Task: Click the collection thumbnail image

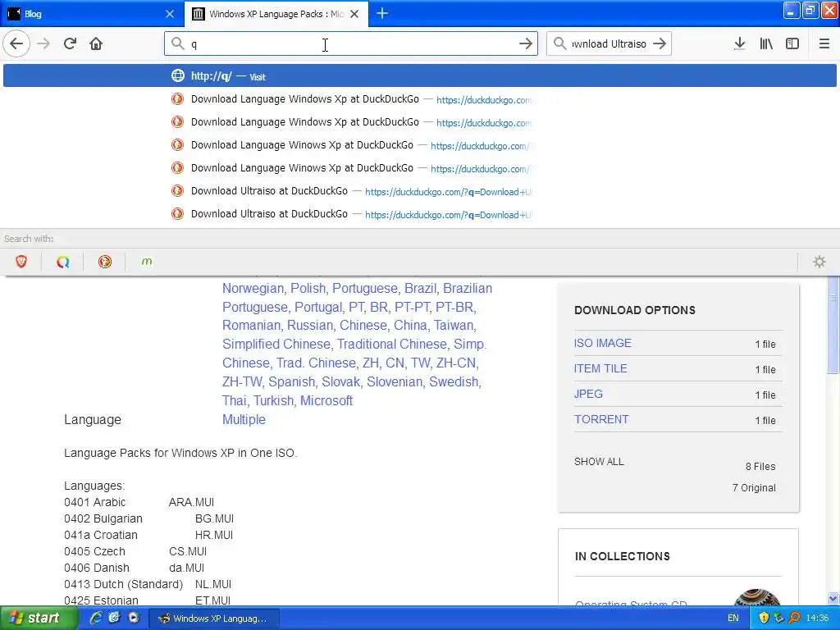Action: pyautogui.click(x=756, y=597)
